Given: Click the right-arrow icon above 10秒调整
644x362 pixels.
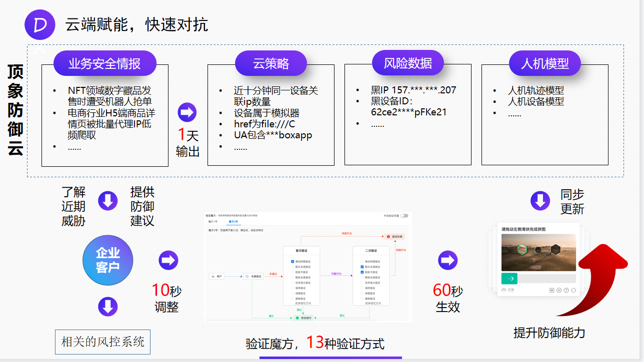Looking at the screenshot, I should point(168,260).
